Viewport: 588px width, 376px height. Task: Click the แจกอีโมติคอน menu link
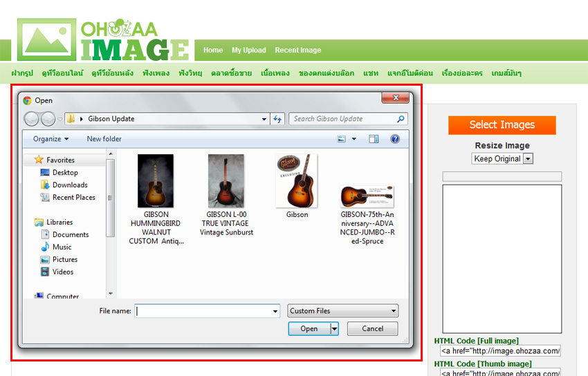tap(410, 73)
